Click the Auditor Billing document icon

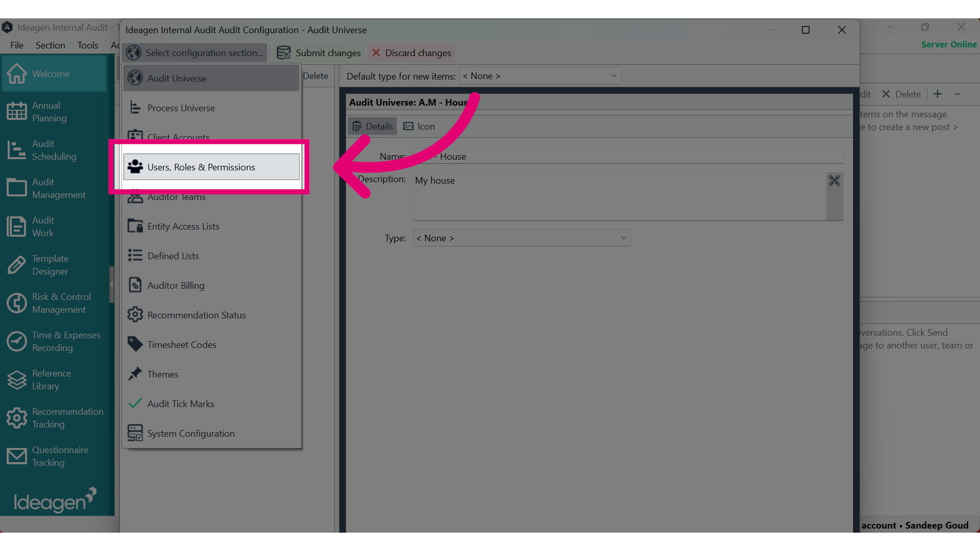pyautogui.click(x=135, y=285)
